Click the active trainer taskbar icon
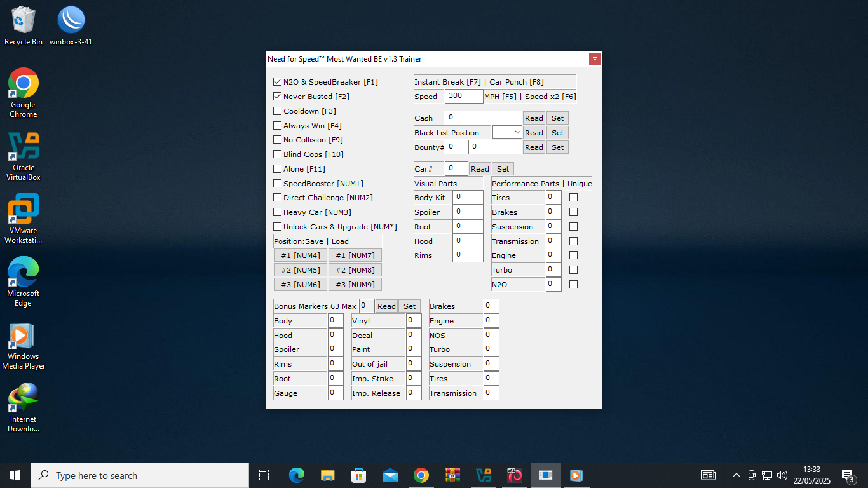 pyautogui.click(x=545, y=475)
